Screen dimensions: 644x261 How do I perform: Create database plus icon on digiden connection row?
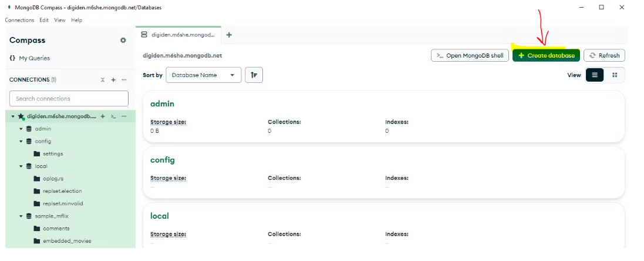[x=103, y=117]
